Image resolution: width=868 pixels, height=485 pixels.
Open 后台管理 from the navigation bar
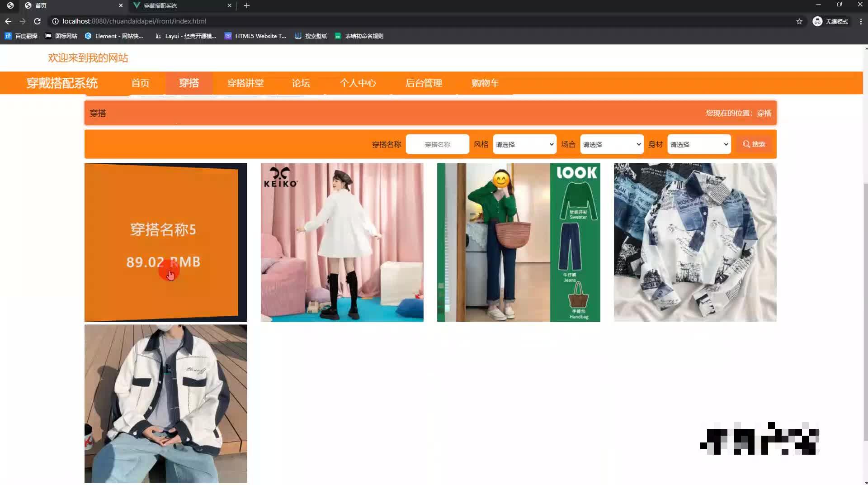(424, 83)
